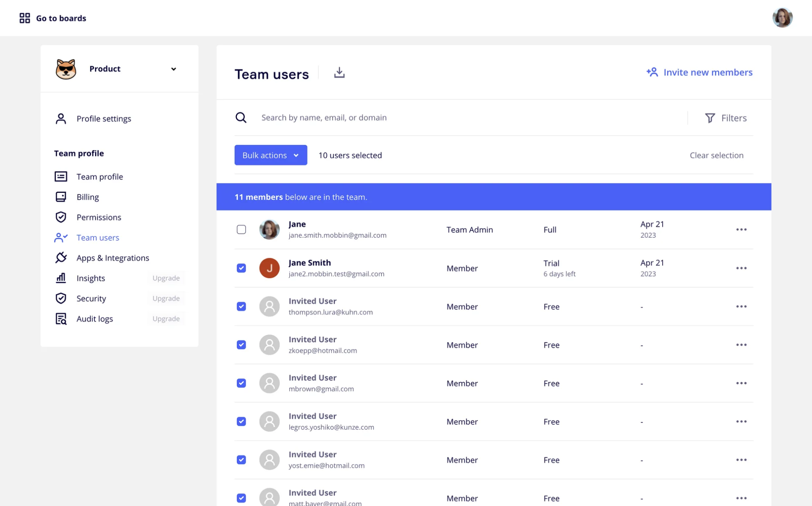This screenshot has height=506, width=812.
Task: Click the boards grid icon
Action: (x=25, y=18)
